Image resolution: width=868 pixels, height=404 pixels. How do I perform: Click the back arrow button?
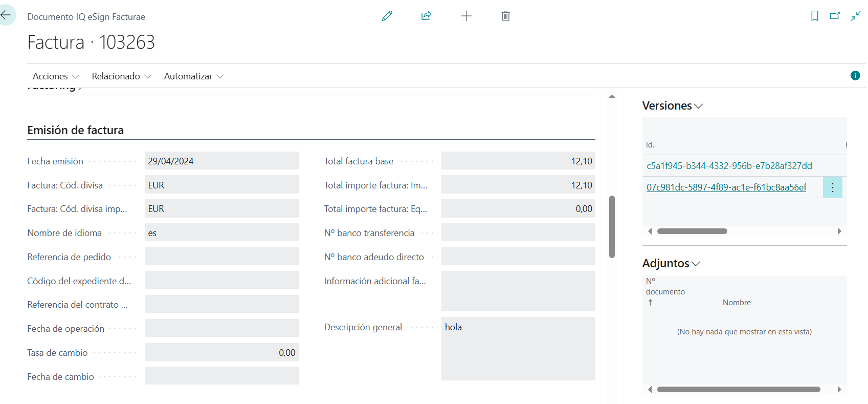coord(6,15)
